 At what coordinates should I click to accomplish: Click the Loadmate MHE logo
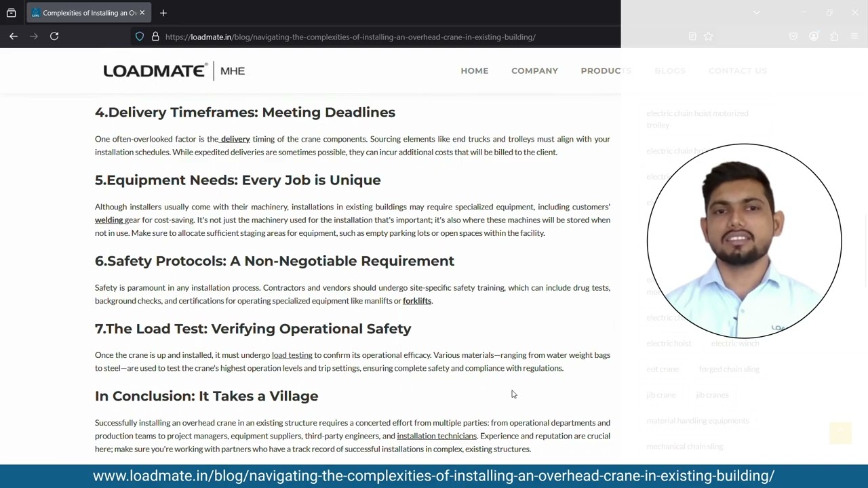click(174, 70)
